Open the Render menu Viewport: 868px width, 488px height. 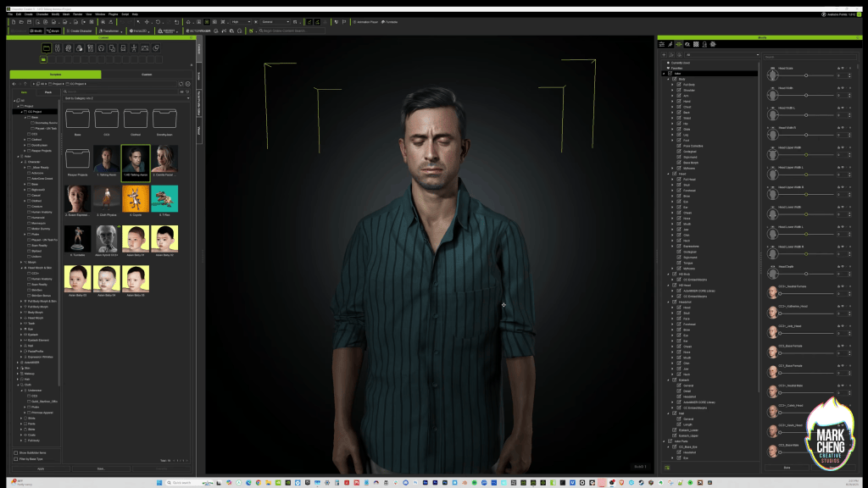tap(77, 14)
